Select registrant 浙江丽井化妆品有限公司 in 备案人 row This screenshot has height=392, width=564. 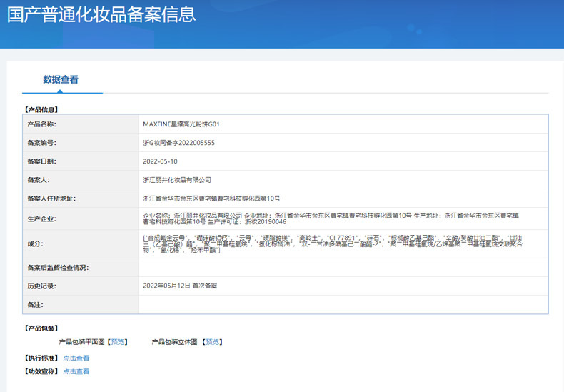click(x=177, y=180)
